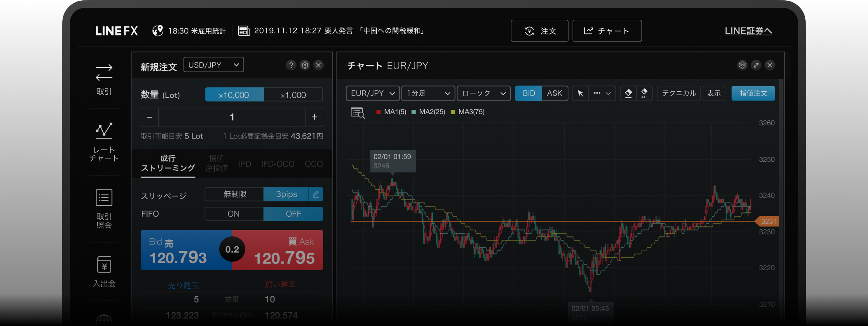The image size is (868, 326).
Task: Select the IFD-OCO order tab
Action: click(x=278, y=164)
